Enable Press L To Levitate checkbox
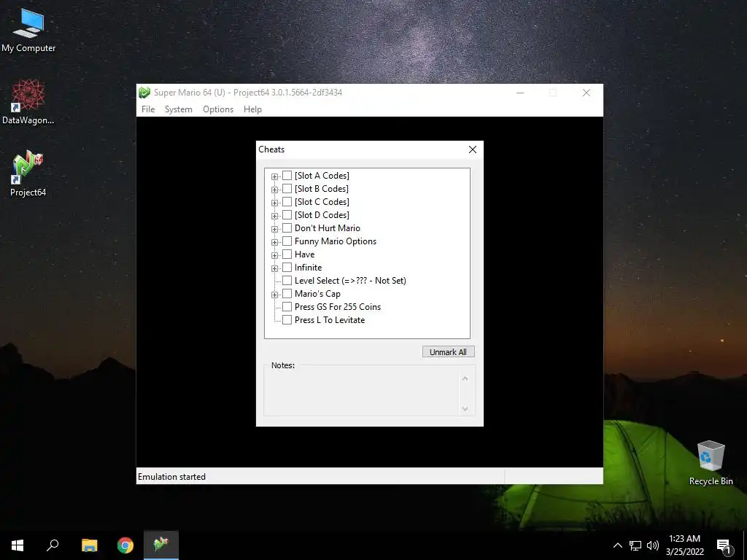The height and width of the screenshot is (560, 747). (x=287, y=320)
